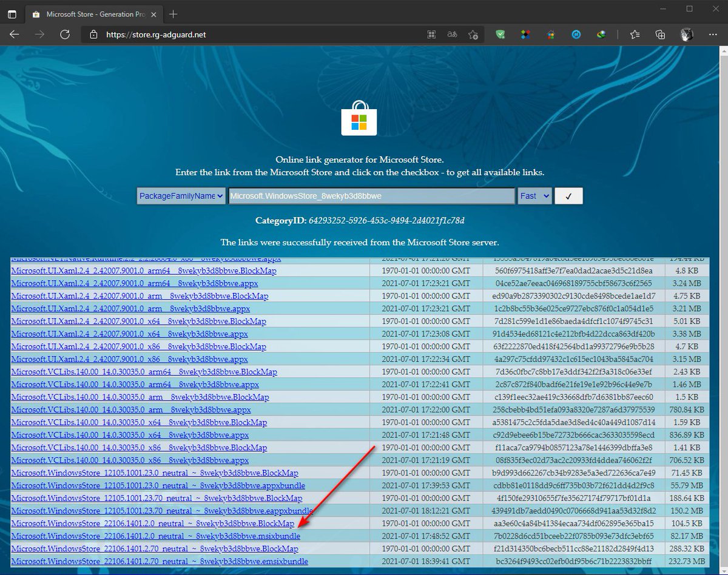The width and height of the screenshot is (728, 575).
Task: Open UI.Xaml.2.4 x86 BlockMap link
Action: (x=138, y=346)
